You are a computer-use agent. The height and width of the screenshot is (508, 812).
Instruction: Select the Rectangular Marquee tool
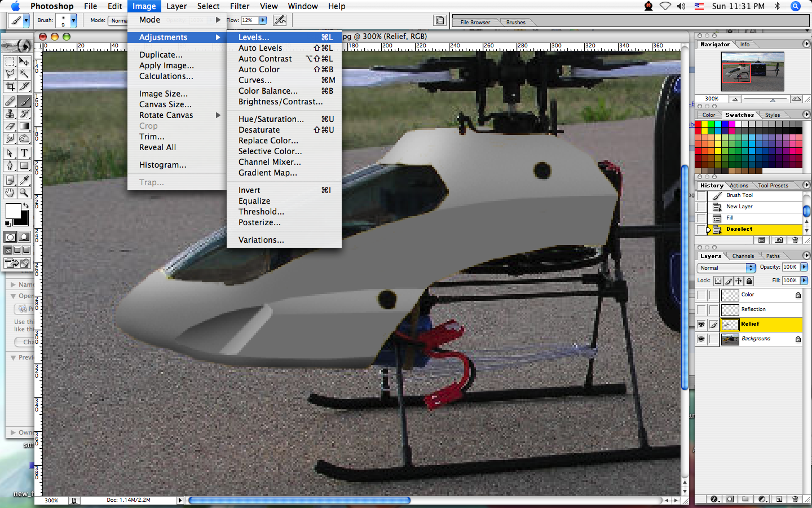click(10, 62)
